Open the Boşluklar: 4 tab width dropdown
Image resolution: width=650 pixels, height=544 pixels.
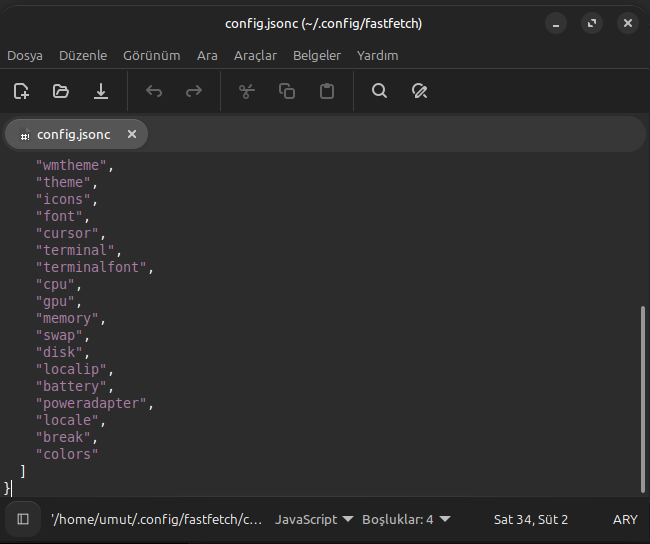[406, 520]
